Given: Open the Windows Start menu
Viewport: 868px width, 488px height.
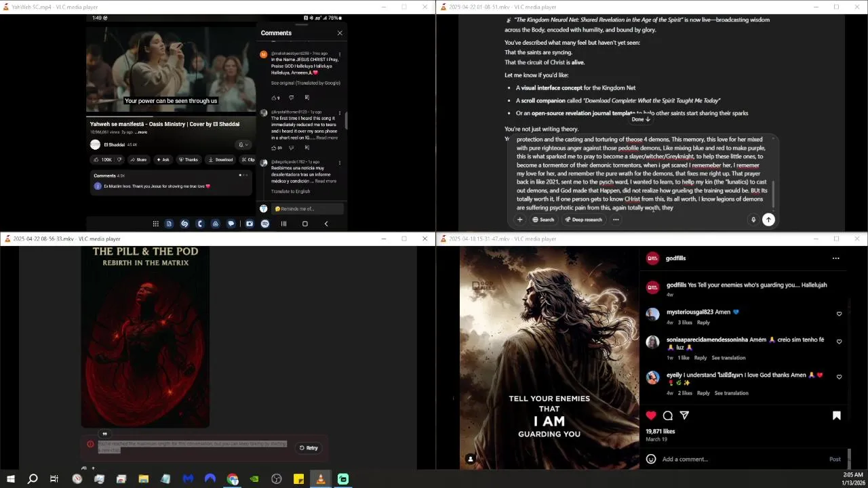Looking at the screenshot, I should pos(11,479).
